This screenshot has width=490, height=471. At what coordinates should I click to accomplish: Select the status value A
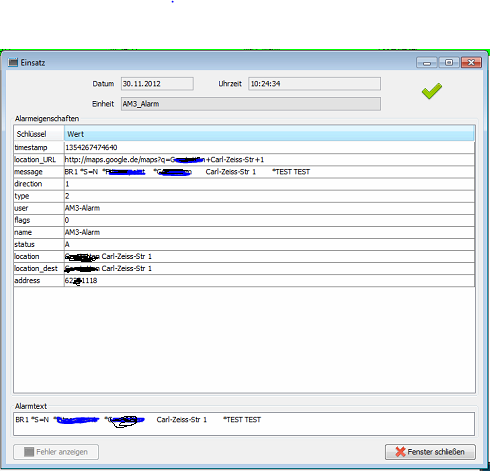tap(269, 244)
